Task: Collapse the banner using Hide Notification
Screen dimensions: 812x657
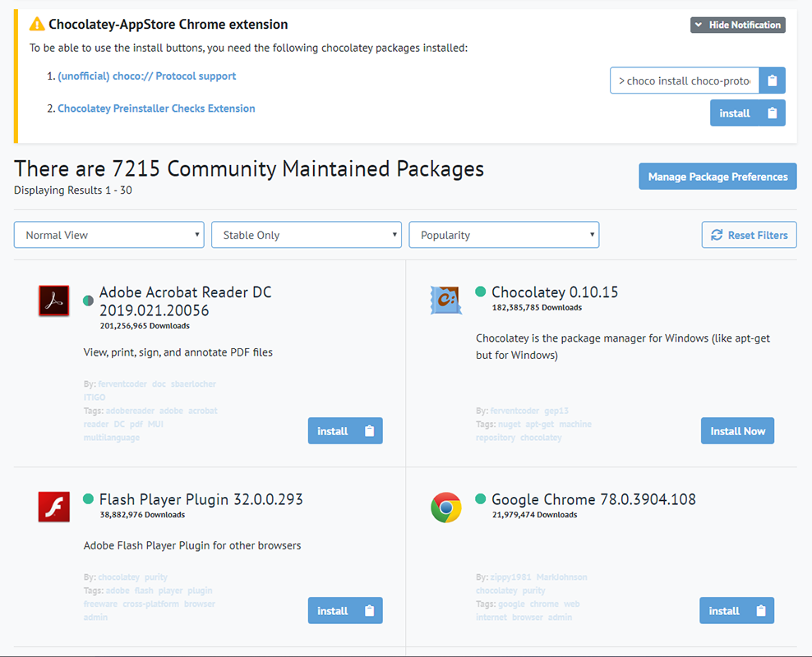Action: tap(737, 25)
